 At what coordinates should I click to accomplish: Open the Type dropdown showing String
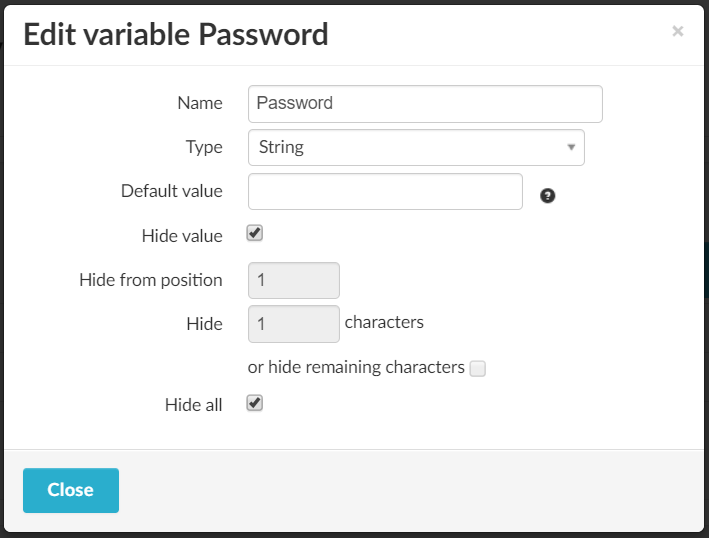(415, 147)
